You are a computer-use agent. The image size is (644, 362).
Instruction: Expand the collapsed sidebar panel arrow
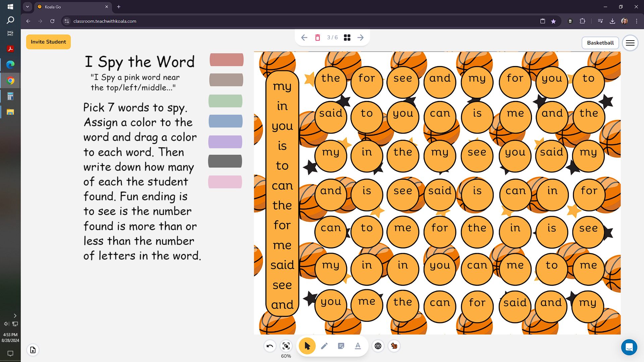tap(15, 315)
